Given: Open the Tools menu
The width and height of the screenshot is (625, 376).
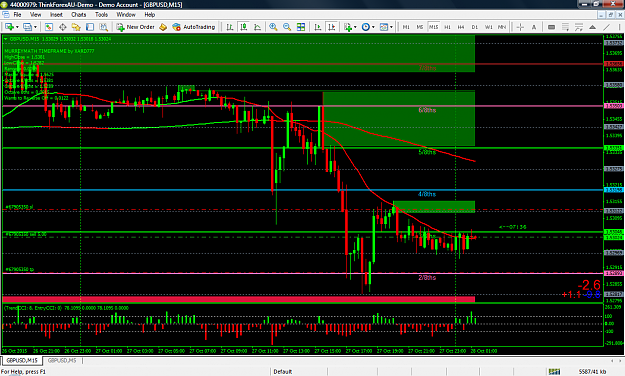Looking at the screenshot, I should tap(101, 14).
